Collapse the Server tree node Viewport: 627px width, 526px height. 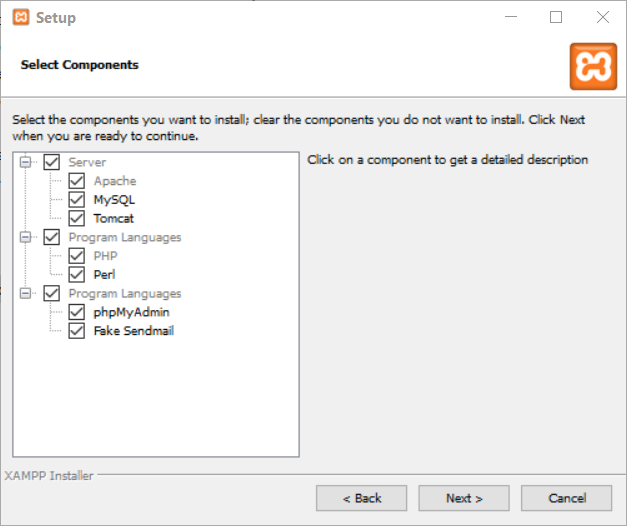pos(25,162)
